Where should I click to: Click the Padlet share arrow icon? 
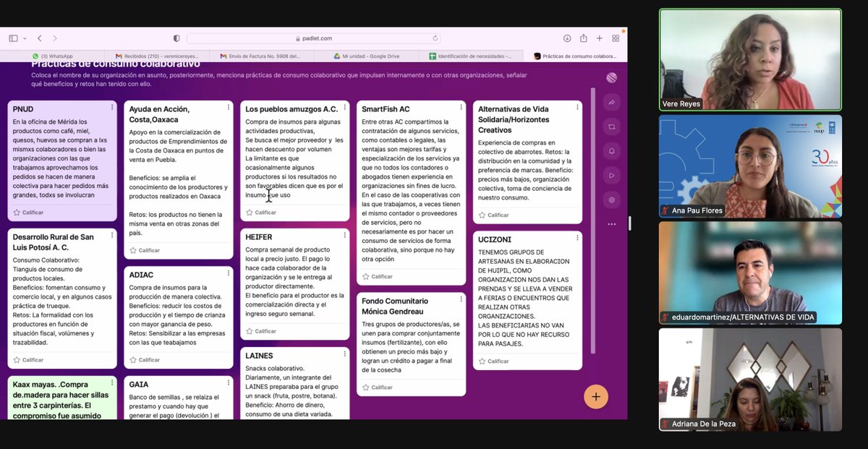612,103
